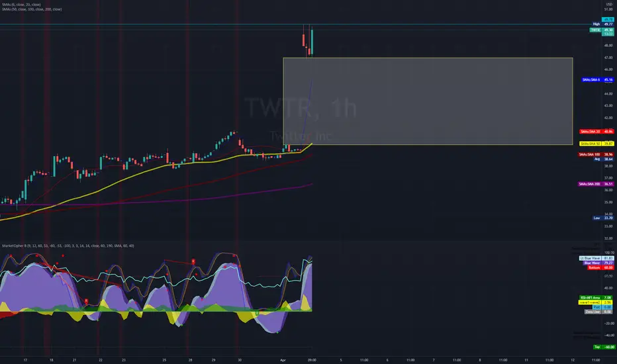
Task: Click the USD currency label on price axis
Action: coord(609,5)
